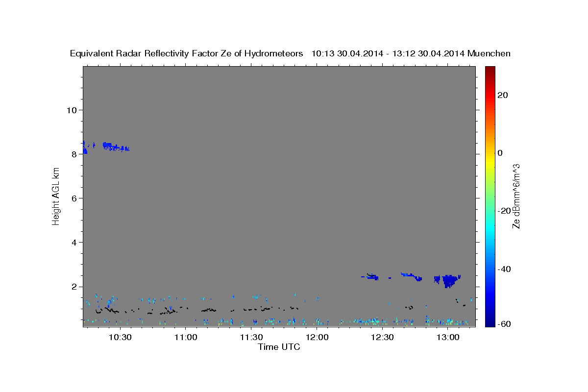Screen dimensions: 588x392
Task: Click the blue cloud echo at 8 km near 10:30
Action: (x=116, y=147)
